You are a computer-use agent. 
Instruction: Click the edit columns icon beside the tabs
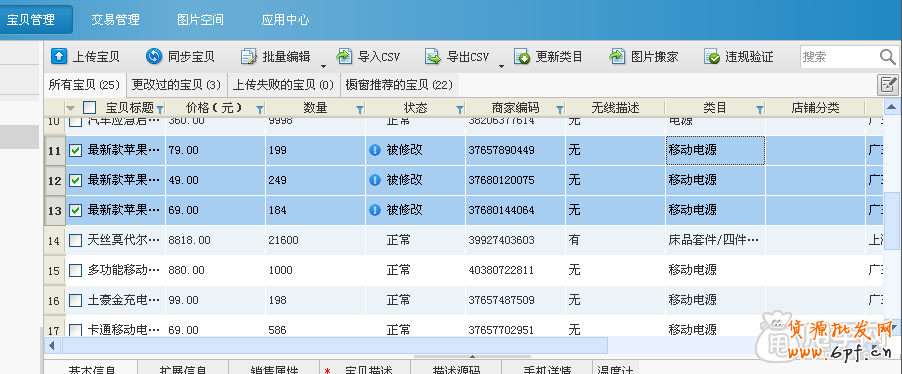pyautogui.click(x=888, y=85)
